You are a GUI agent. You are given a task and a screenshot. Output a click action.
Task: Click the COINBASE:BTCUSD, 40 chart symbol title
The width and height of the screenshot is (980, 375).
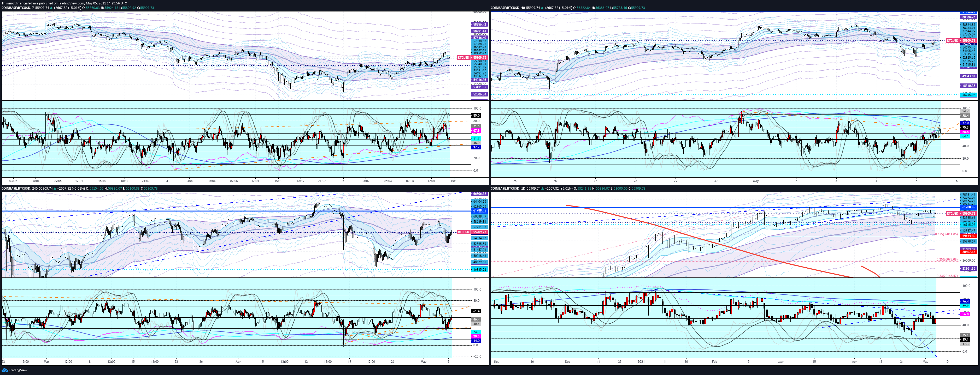pyautogui.click(x=508, y=8)
